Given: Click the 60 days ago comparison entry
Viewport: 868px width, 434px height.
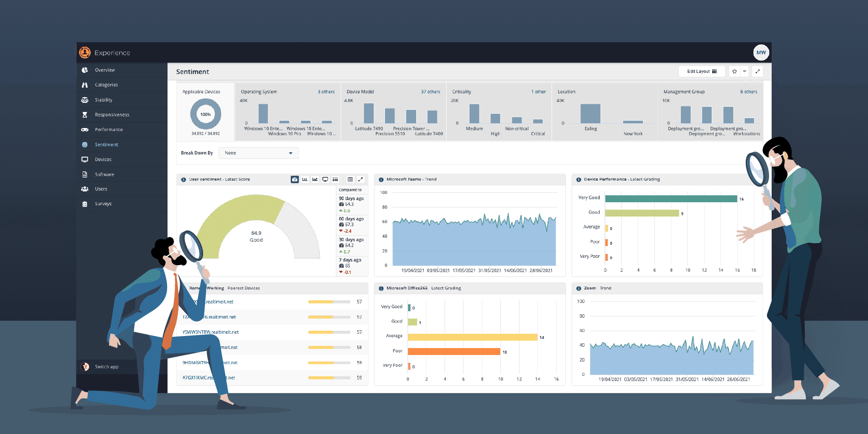Looking at the screenshot, I should tap(352, 225).
